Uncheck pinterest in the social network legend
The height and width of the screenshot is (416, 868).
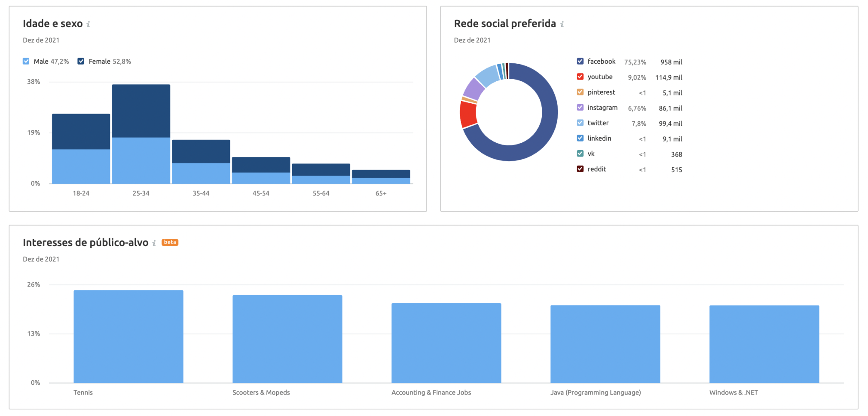579,92
